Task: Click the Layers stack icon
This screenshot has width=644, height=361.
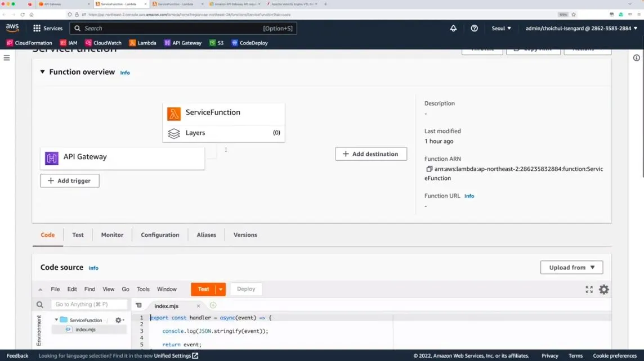Action: coord(174,133)
